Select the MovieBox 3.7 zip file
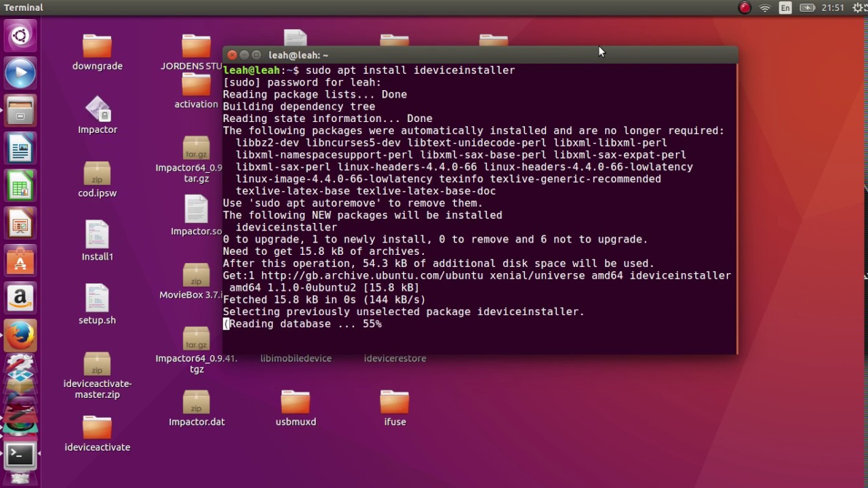Screen dimensions: 868x488 coord(196,281)
